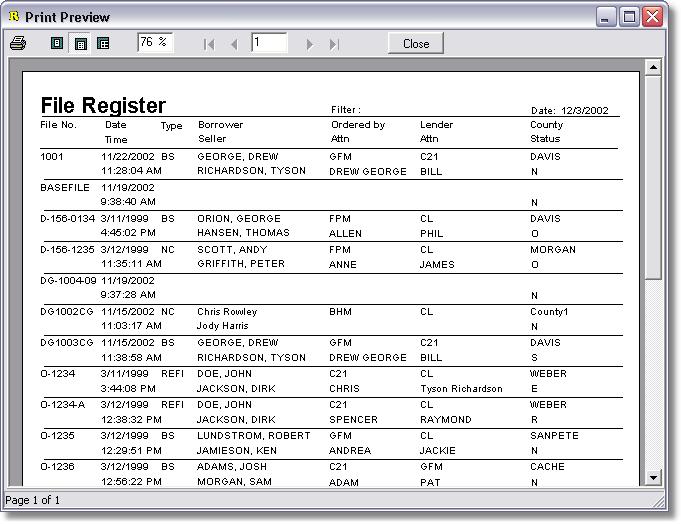The width and height of the screenshot is (681, 524).
Task: Go to the previous page arrow
Action: (235, 44)
